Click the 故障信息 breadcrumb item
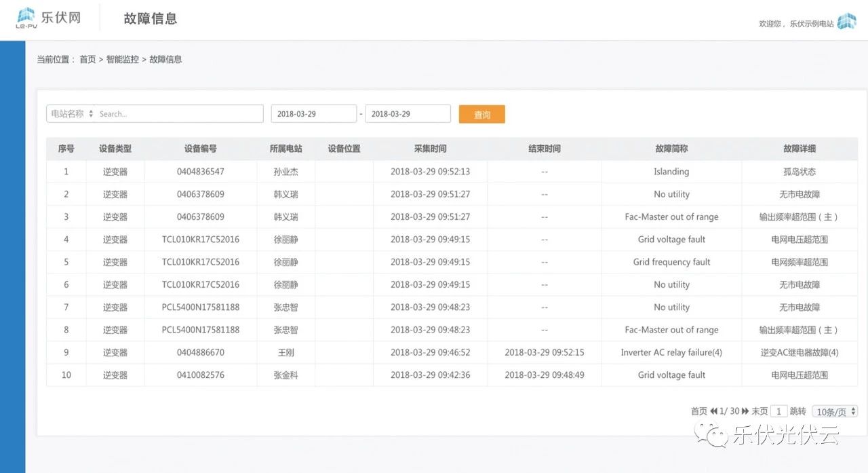This screenshot has height=473, width=868. (165, 60)
